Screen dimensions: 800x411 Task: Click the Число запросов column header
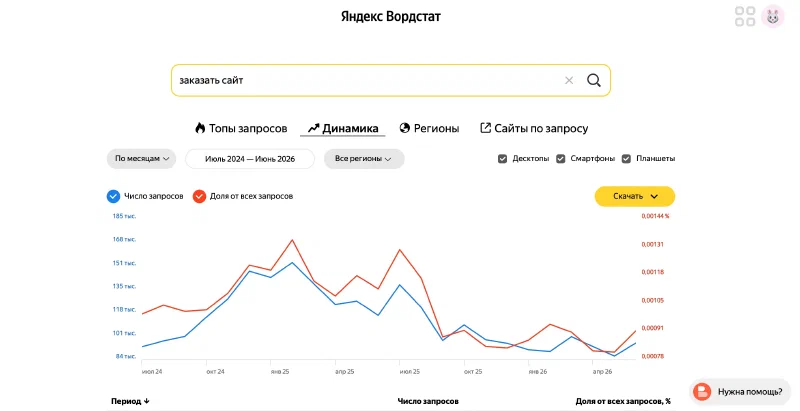point(428,401)
